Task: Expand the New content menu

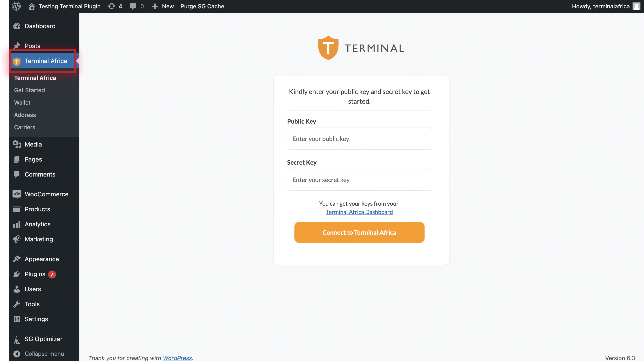Action: click(163, 6)
